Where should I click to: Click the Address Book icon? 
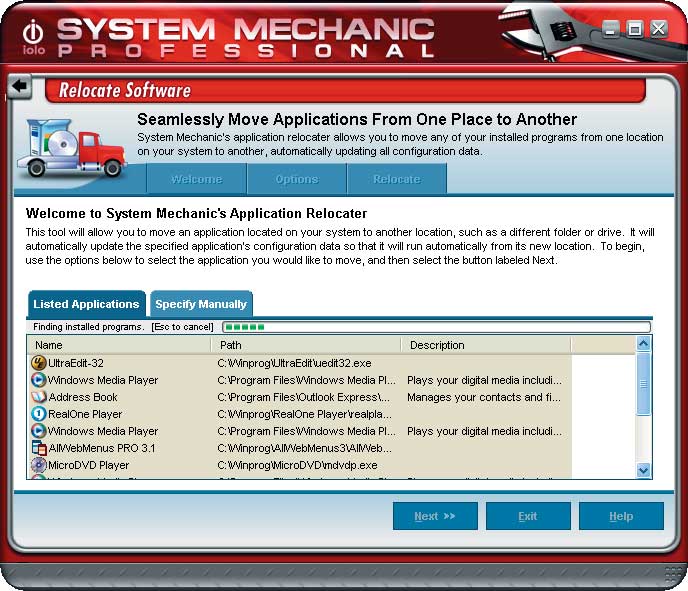(x=39, y=397)
